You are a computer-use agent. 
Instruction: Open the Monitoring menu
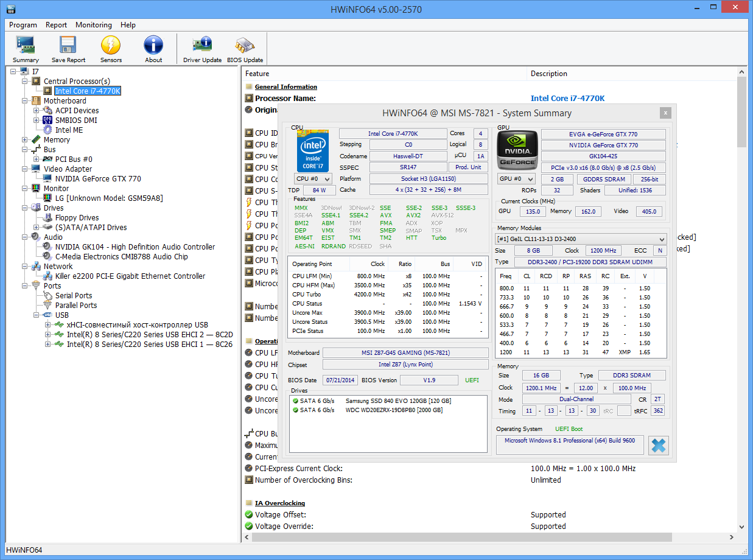(93, 25)
